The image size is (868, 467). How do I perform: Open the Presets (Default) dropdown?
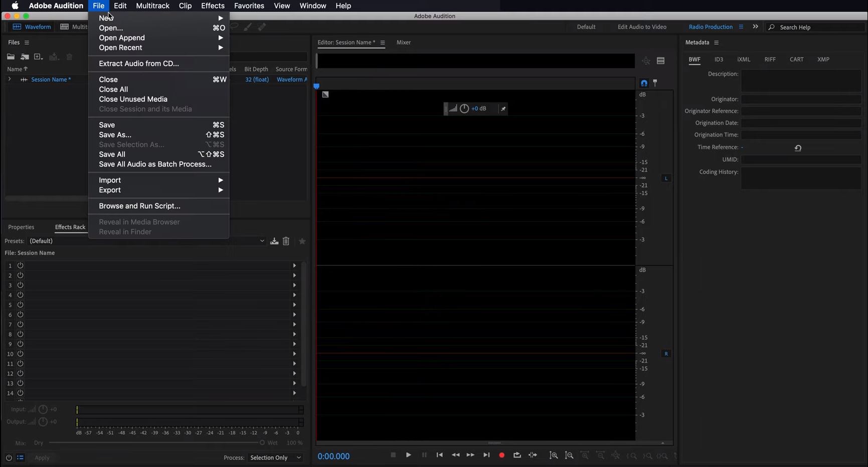[x=146, y=241]
